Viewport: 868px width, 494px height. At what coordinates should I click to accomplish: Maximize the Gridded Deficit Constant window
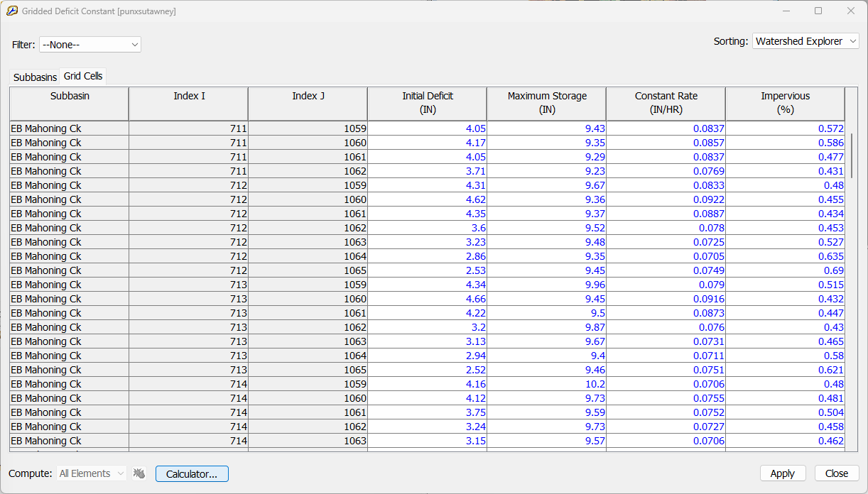(x=818, y=11)
